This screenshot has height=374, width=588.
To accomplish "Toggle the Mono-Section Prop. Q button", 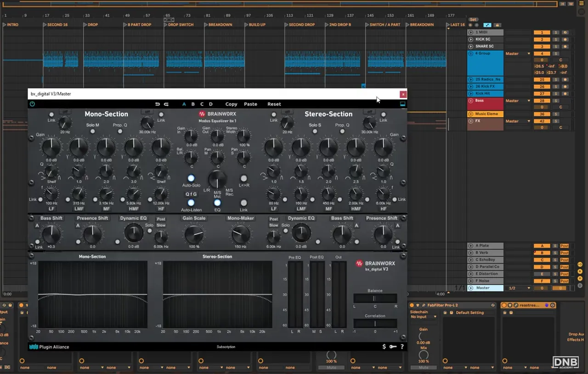I will [x=120, y=131].
